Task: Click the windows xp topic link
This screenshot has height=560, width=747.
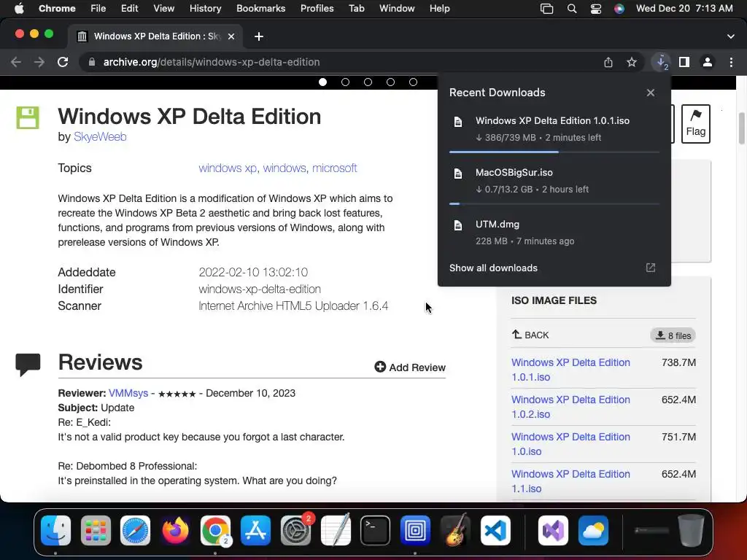Action: point(228,168)
